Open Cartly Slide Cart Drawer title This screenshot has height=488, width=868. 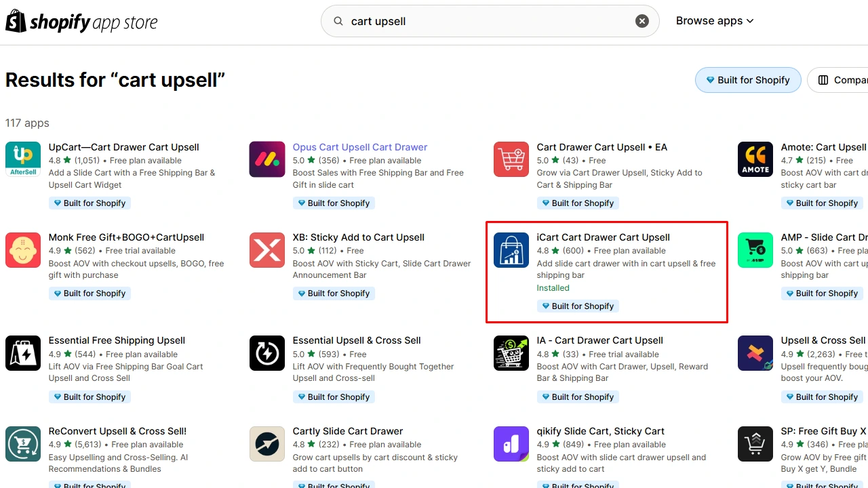coord(348,431)
